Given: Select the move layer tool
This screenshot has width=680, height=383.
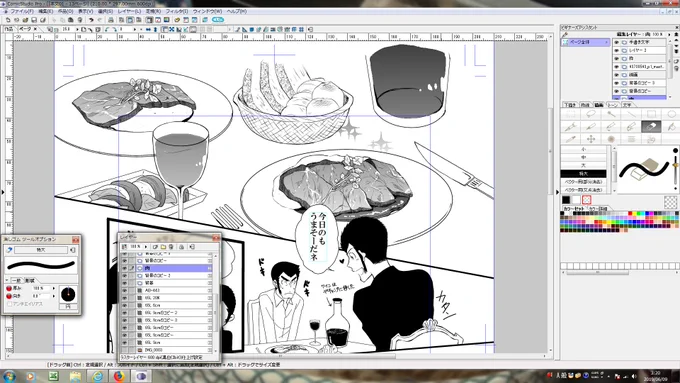Looking at the screenshot, I should [591, 139].
